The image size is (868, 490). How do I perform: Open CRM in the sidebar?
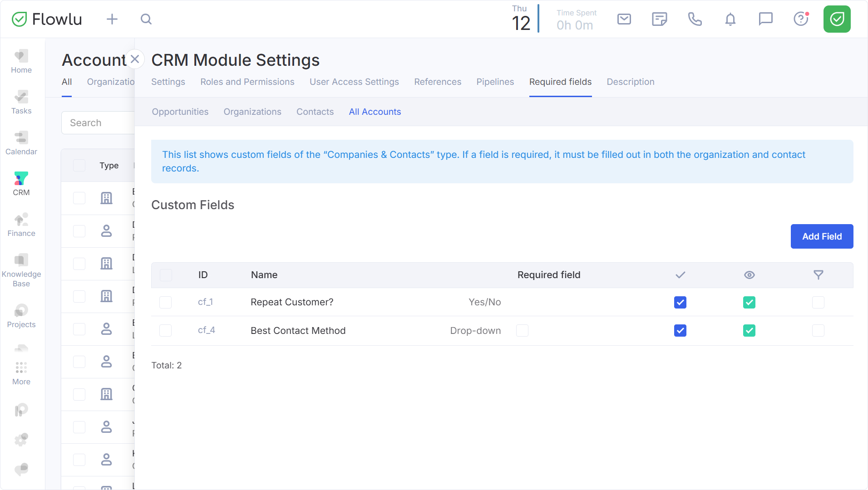(21, 184)
